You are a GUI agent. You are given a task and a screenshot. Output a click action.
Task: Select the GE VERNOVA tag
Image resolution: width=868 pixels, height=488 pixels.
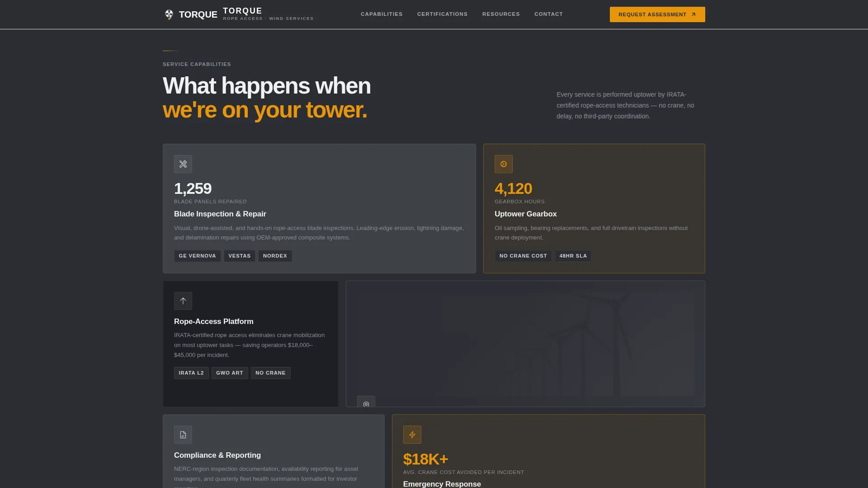tap(198, 256)
